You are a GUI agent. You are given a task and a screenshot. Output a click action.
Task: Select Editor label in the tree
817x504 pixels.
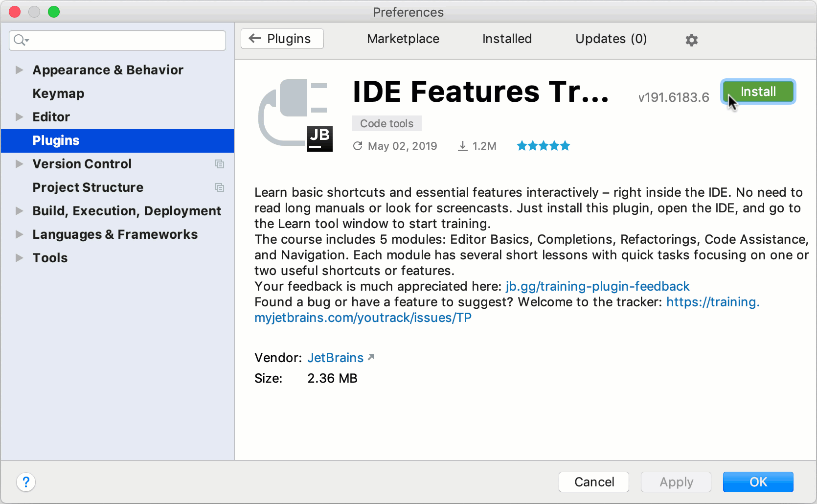51,117
